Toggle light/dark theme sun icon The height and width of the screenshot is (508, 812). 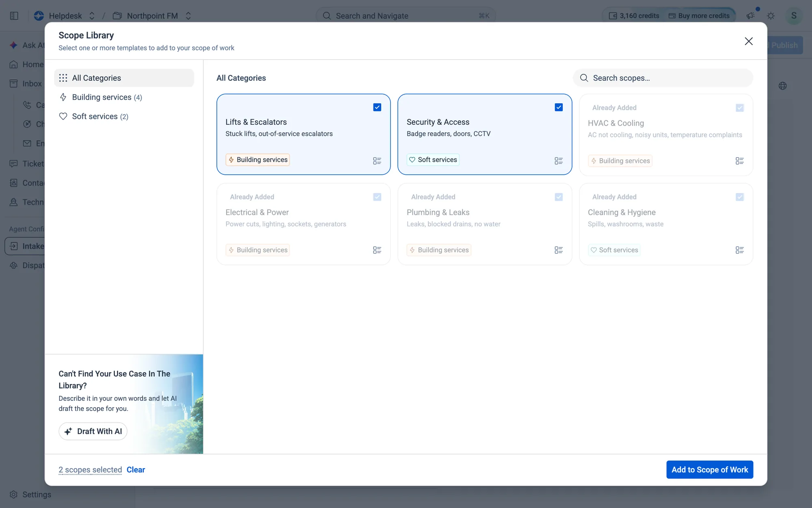(x=771, y=16)
